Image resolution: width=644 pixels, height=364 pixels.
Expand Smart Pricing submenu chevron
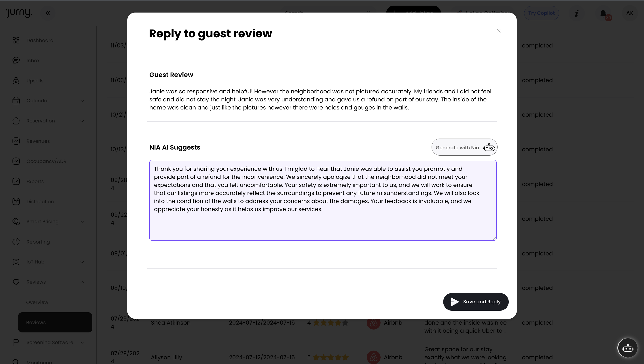pos(82,222)
